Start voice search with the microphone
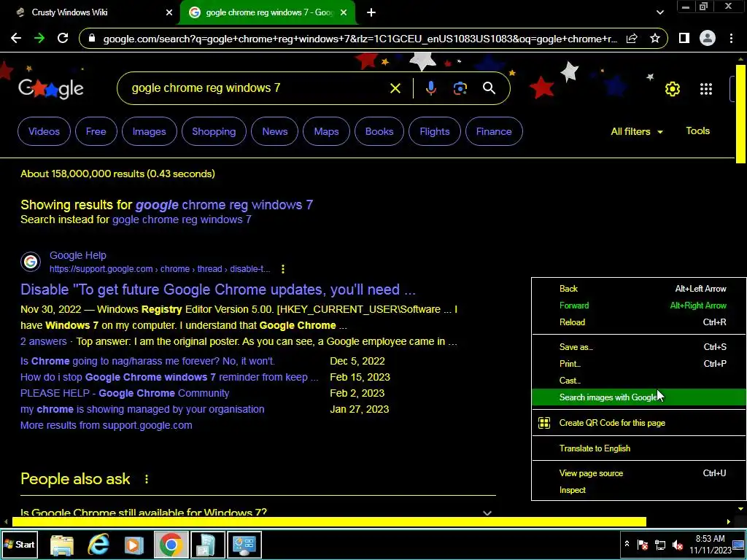The image size is (747, 560). pyautogui.click(x=430, y=88)
